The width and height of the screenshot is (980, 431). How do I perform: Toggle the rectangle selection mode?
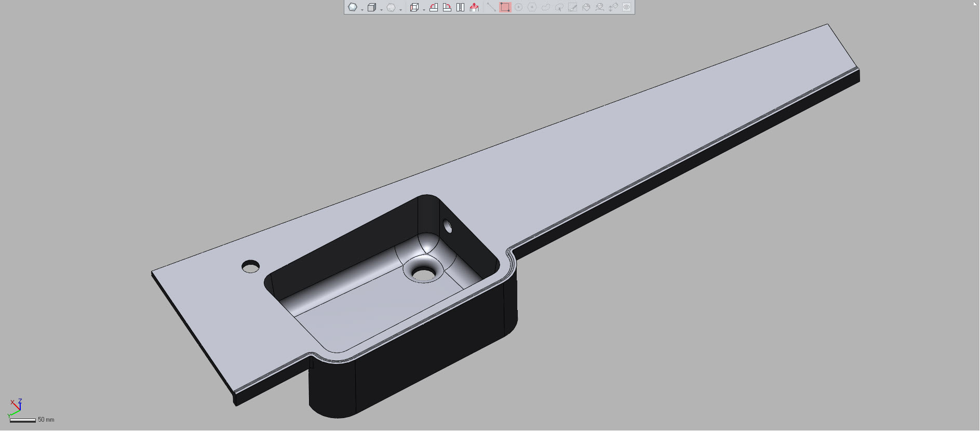(x=505, y=7)
